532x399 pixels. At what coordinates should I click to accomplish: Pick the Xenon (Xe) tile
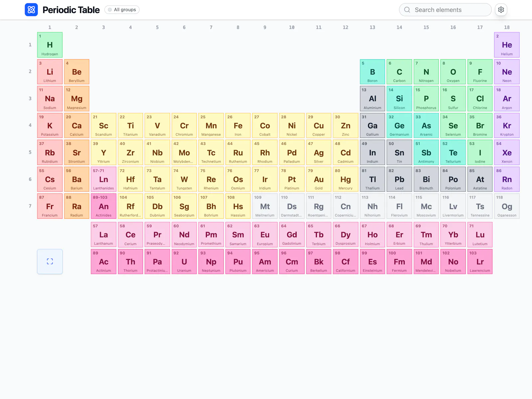507,152
